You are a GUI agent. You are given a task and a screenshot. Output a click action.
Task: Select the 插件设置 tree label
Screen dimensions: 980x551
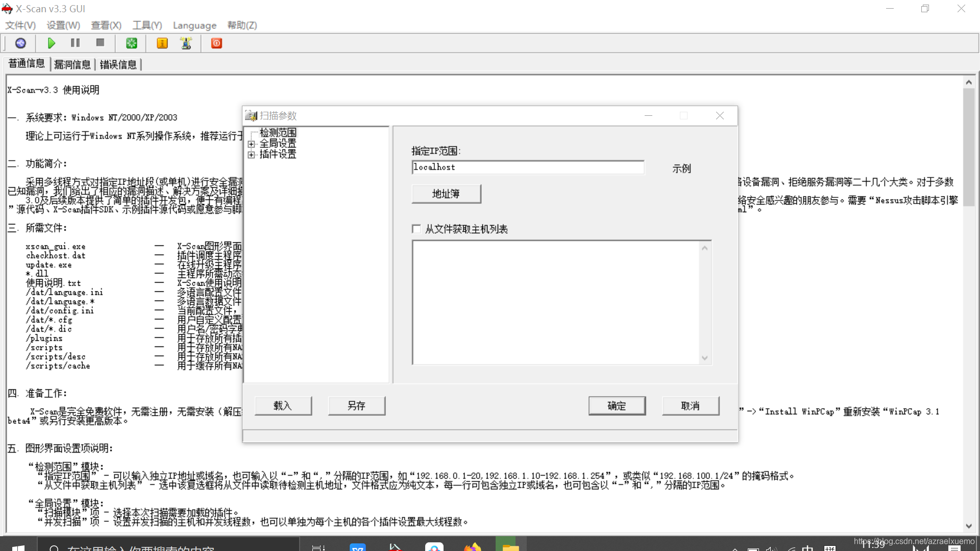click(278, 154)
